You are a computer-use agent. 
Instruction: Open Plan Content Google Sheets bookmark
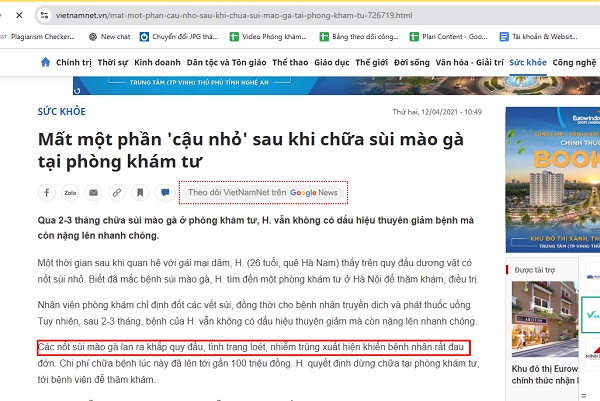point(448,37)
